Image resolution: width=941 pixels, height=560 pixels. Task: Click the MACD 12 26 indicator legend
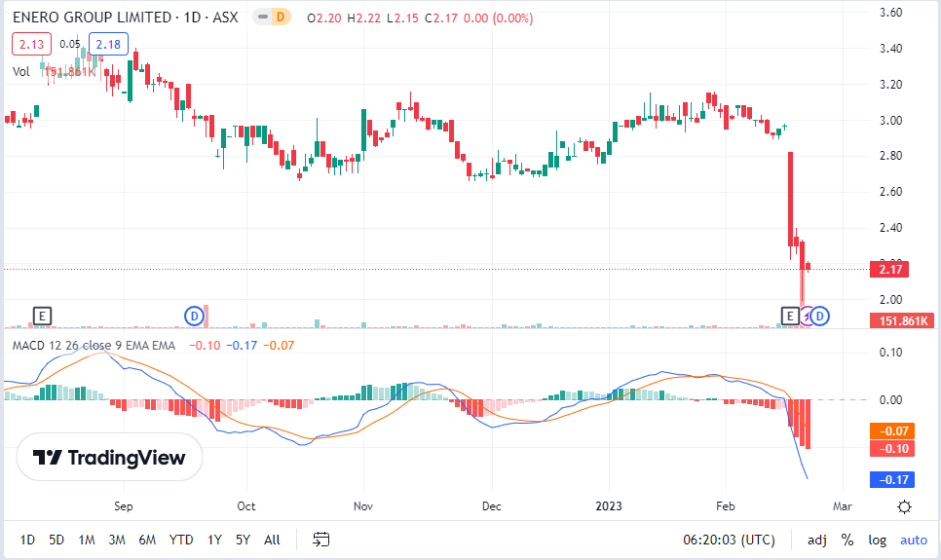[x=93, y=345]
